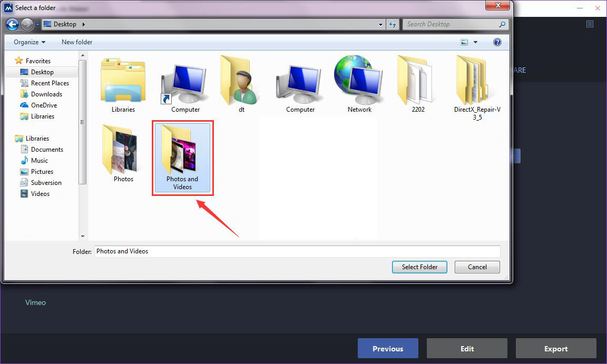Screen dimensions: 607x364
Task: Click Desktop in the address bar
Action: (65, 24)
